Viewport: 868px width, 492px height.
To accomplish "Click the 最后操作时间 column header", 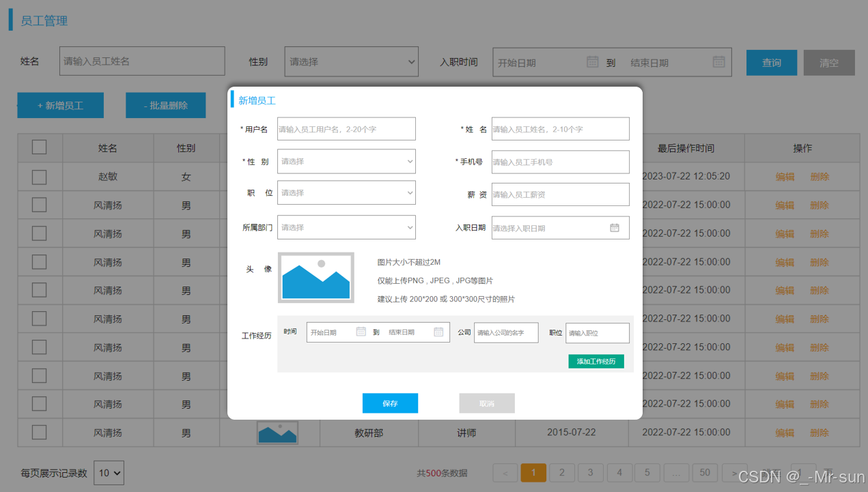I will (686, 148).
